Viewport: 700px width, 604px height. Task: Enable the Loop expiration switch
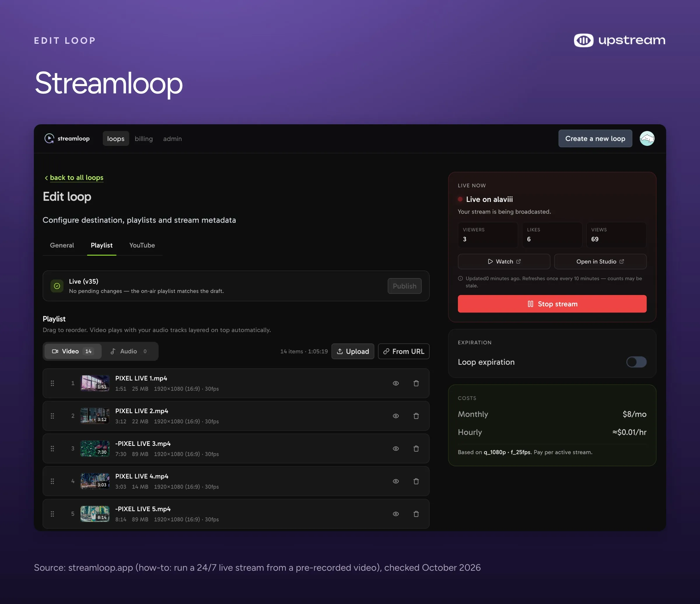[x=636, y=362]
